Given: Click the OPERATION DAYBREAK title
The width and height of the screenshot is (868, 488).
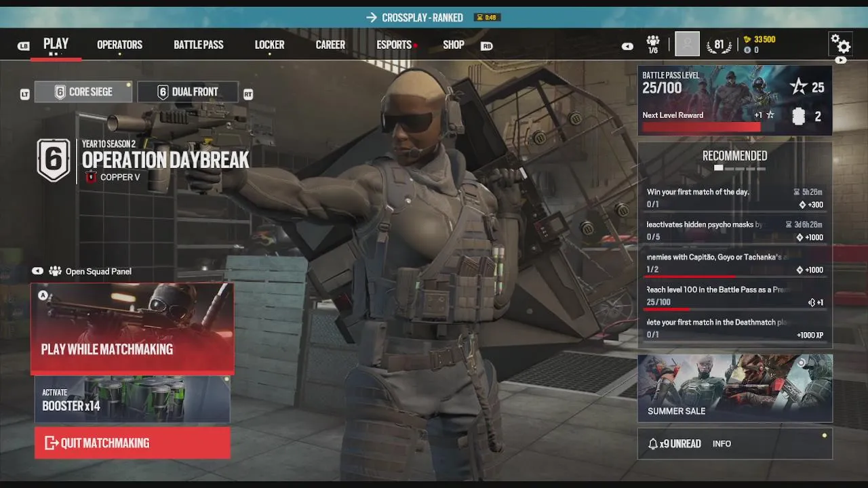Looking at the screenshot, I should (x=165, y=161).
